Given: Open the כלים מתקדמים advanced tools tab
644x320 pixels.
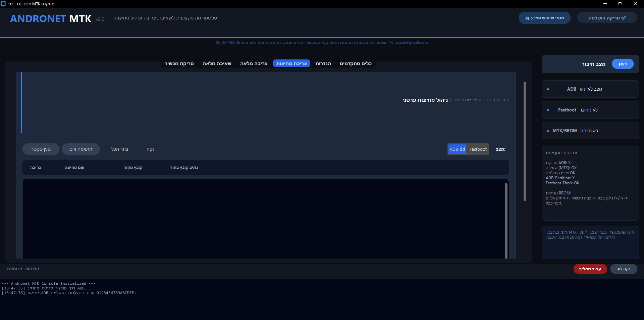Looking at the screenshot, I should coord(356,63).
